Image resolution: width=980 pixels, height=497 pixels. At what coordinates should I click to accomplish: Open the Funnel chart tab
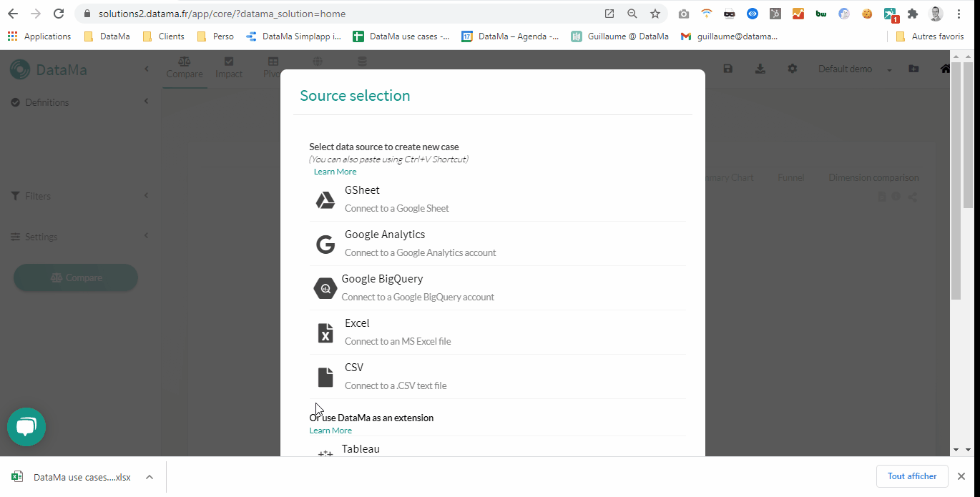791,177
